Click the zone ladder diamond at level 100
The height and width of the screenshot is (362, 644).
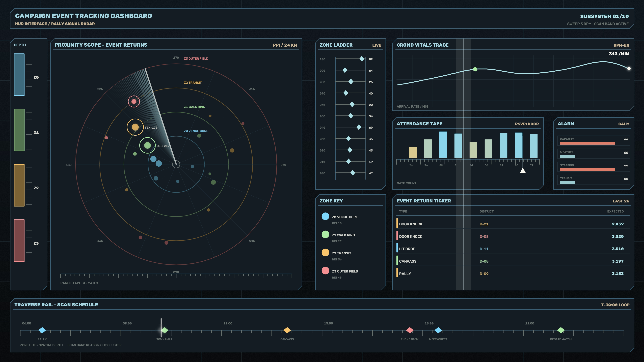pos(362,59)
